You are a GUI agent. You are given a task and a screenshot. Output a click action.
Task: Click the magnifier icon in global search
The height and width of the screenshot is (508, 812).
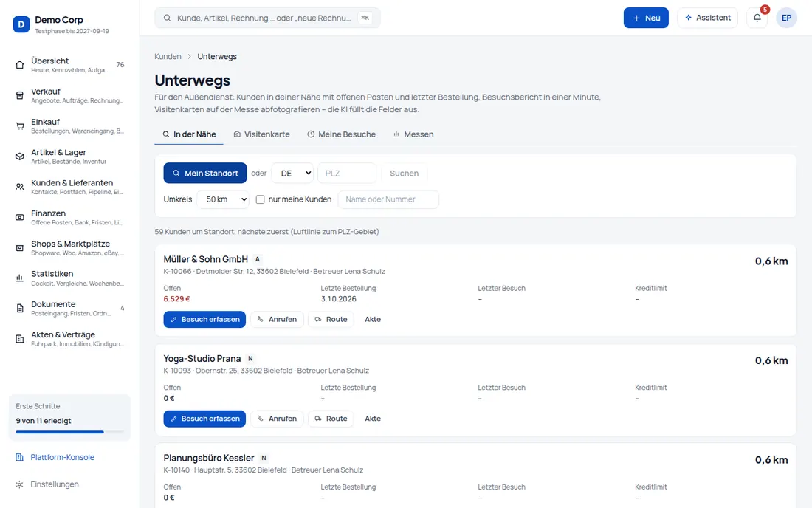[168, 18]
